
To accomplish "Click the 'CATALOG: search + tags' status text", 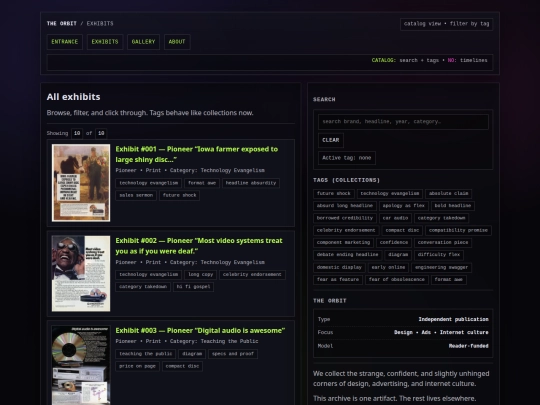I will click(405, 60).
